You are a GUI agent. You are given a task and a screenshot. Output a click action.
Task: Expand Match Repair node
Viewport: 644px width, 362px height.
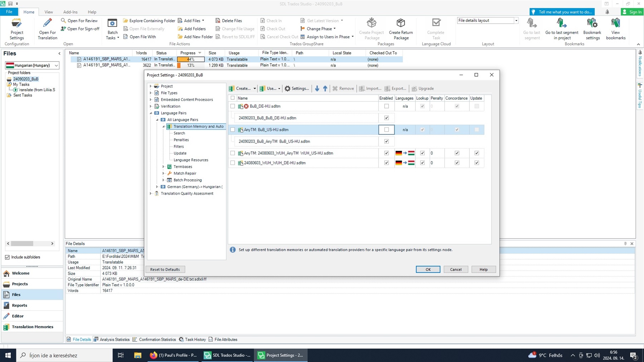164,173
